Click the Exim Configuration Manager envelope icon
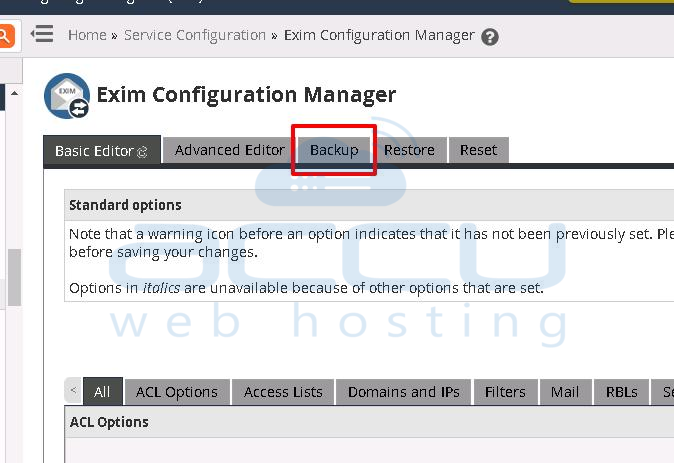 [67, 96]
